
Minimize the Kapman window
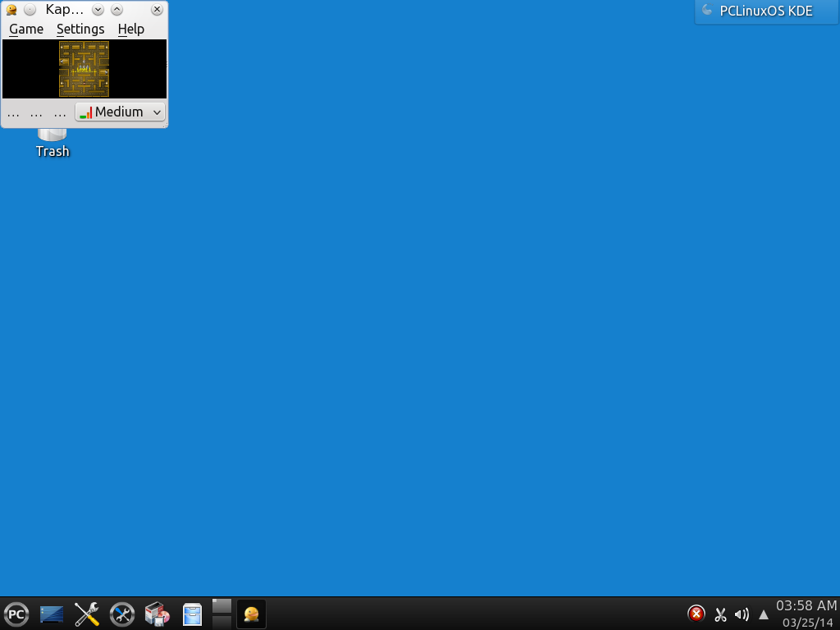point(98,10)
